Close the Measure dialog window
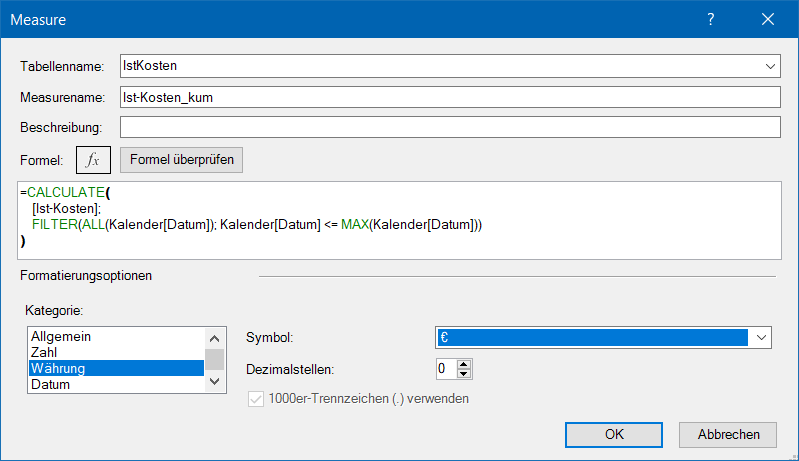Viewport: 799px width, 461px height. [768, 19]
